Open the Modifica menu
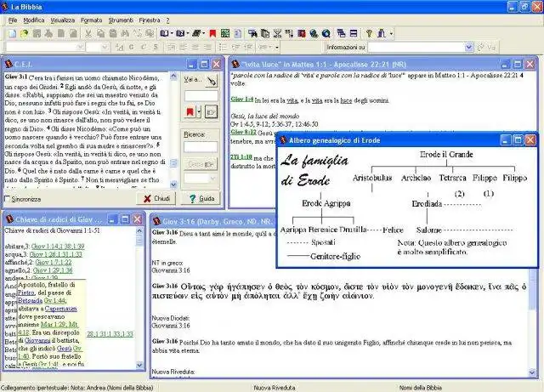The image size is (544, 392). pos(34,20)
